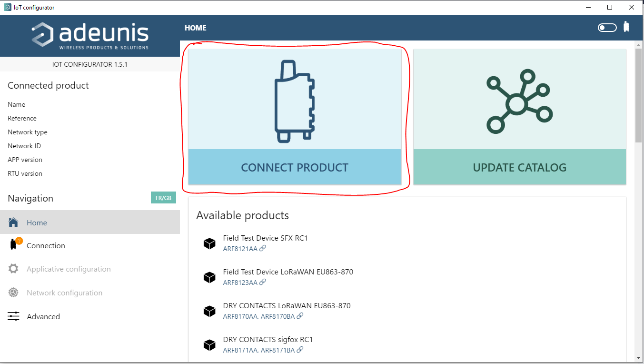The width and height of the screenshot is (644, 364).
Task: Click the link icon next to ARF8121AA
Action: [263, 248]
